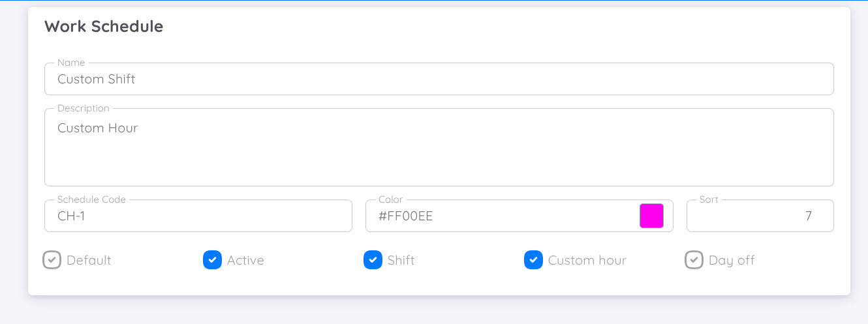Check the Day off checkbox
The width and height of the screenshot is (868, 324).
pos(694,260)
